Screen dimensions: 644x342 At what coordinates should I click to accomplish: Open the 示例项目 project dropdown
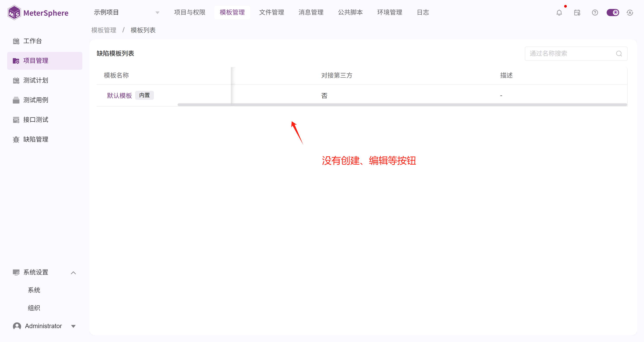coord(127,13)
